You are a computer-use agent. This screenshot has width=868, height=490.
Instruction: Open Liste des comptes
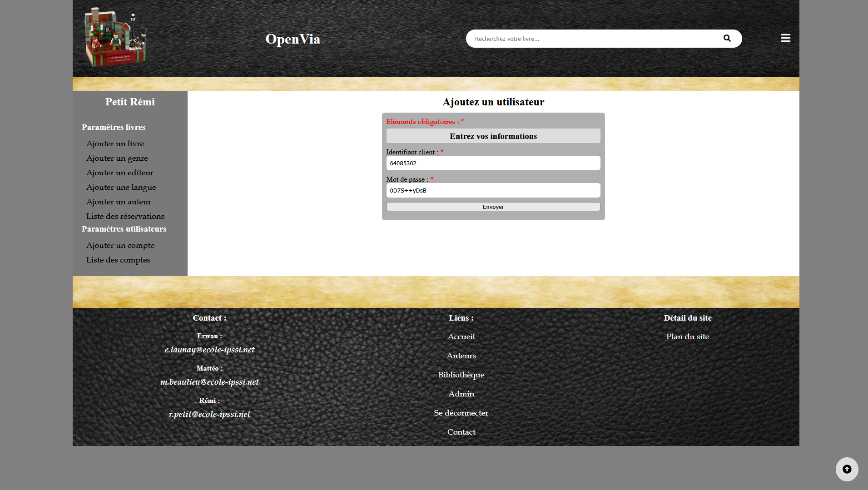pyautogui.click(x=118, y=260)
